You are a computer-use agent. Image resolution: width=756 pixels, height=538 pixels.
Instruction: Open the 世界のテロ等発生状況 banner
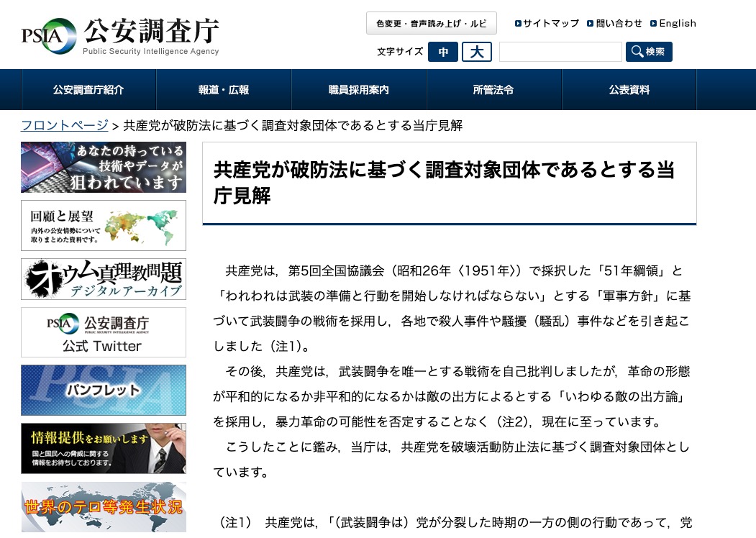[104, 507]
